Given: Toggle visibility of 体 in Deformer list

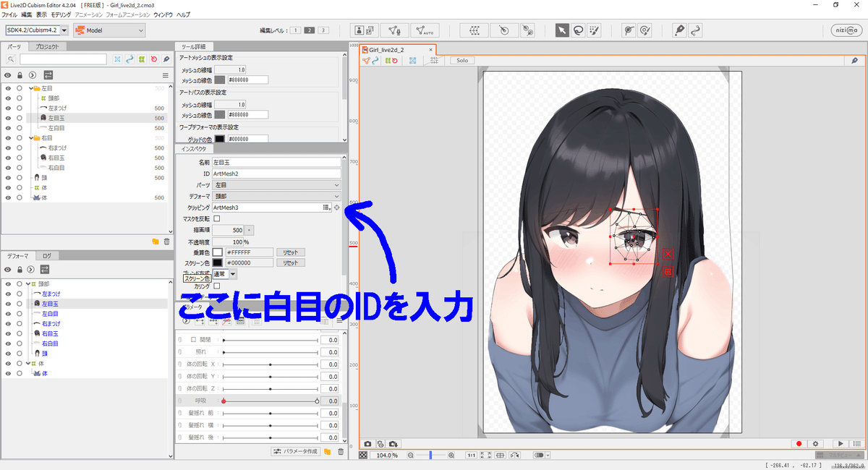Looking at the screenshot, I should pos(8,364).
